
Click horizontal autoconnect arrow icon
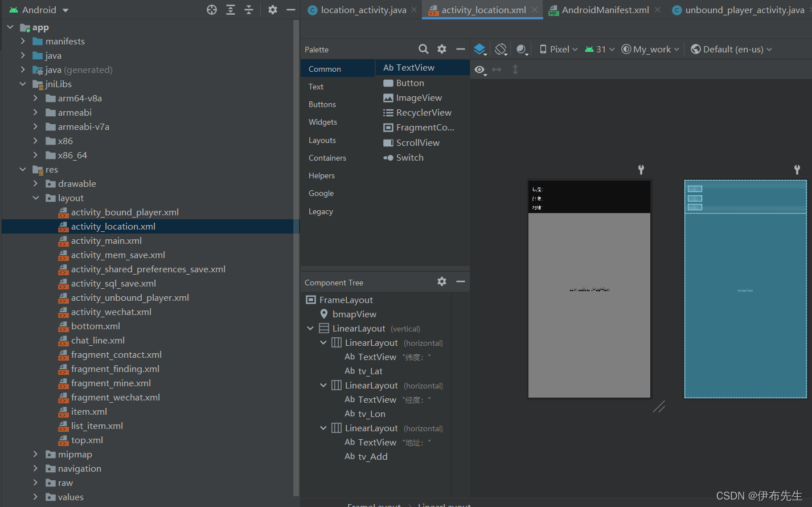(497, 69)
